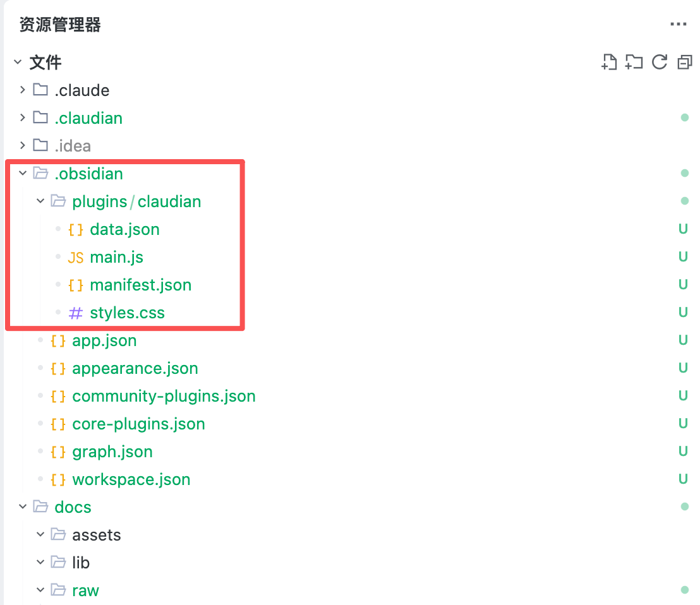Viewport: 700px width, 605px height.
Task: Collapse the plugins/claudian folder
Action: (40, 201)
